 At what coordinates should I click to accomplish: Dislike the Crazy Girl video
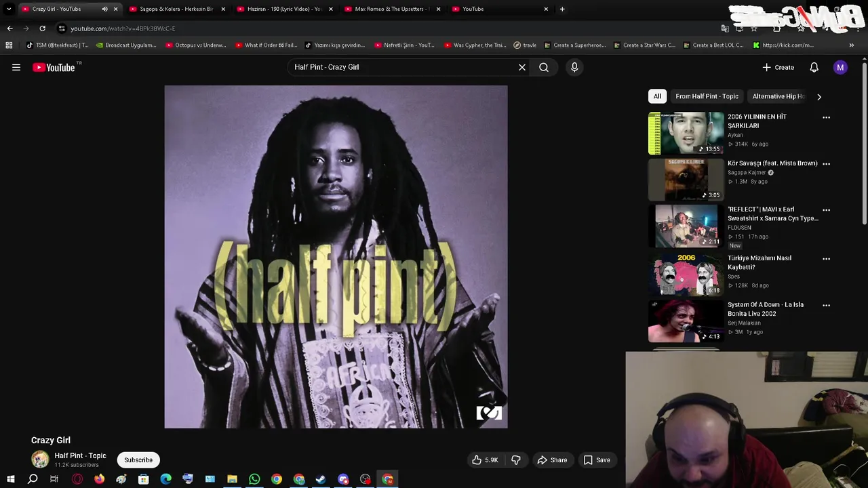[516, 460]
